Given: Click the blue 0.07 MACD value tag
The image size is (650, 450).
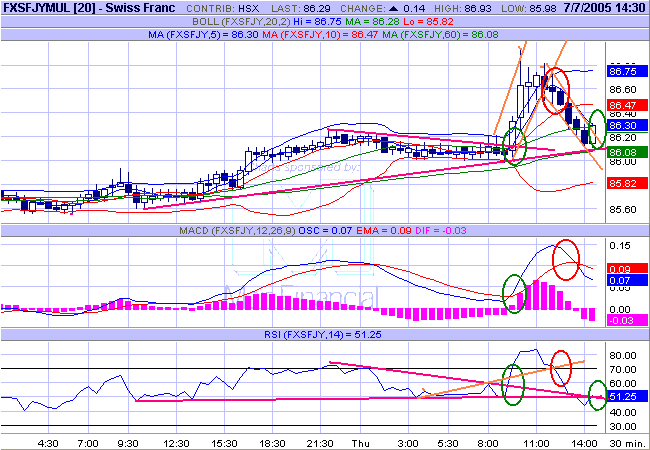Looking at the screenshot, I should pos(627,281).
